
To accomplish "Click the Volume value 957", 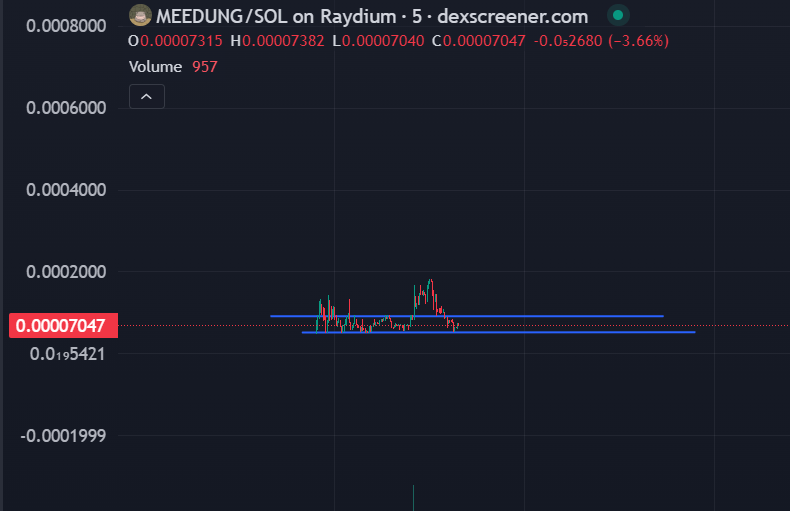I will 205,67.
